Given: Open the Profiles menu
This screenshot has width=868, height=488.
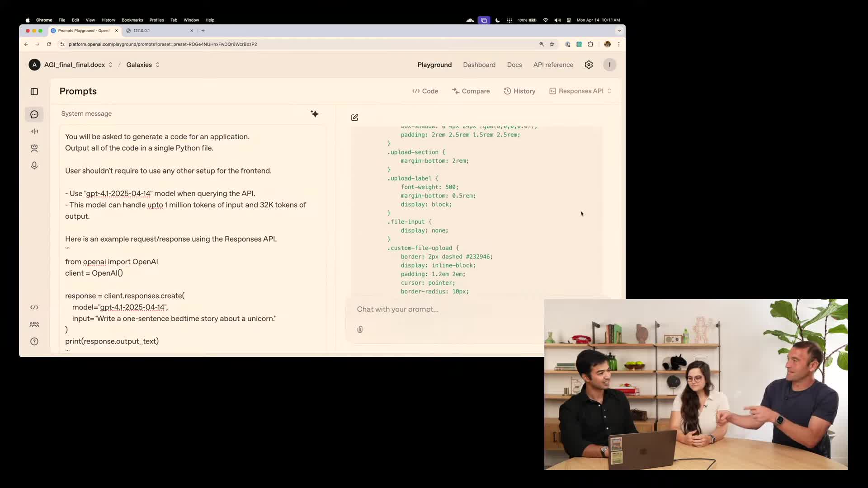Looking at the screenshot, I should pyautogui.click(x=156, y=20).
